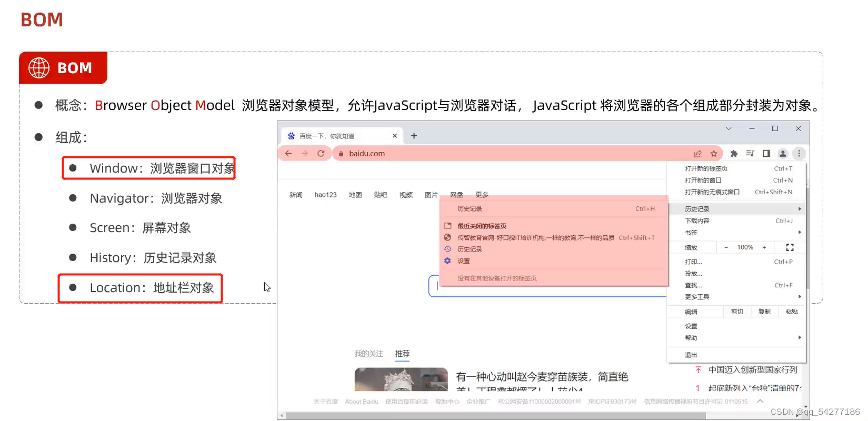This screenshot has width=868, height=421.
Task: Click the browser back arrow
Action: coord(288,154)
